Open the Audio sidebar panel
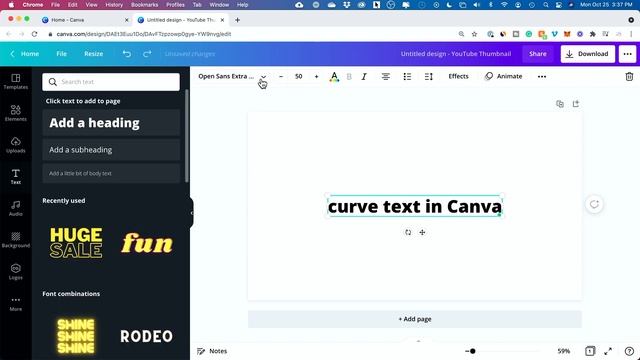This screenshot has height=360, width=640. pos(16,208)
